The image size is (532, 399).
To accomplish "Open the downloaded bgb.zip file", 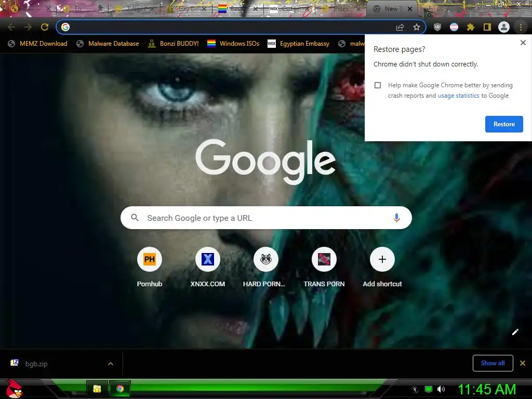I will (x=36, y=364).
